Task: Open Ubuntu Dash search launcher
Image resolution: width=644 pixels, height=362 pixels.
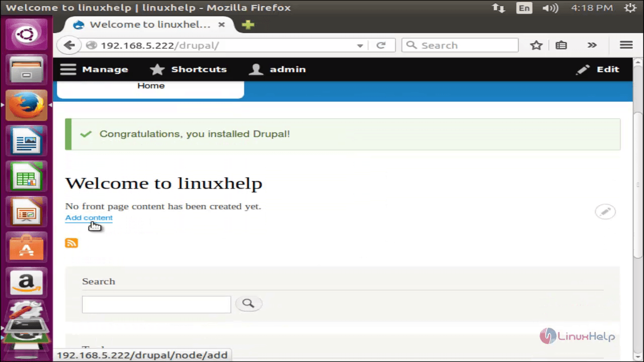Action: (x=26, y=35)
